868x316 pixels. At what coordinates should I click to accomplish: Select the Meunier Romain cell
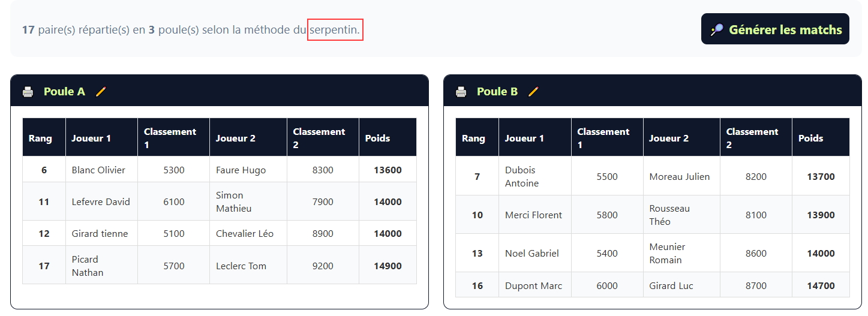coord(666,254)
